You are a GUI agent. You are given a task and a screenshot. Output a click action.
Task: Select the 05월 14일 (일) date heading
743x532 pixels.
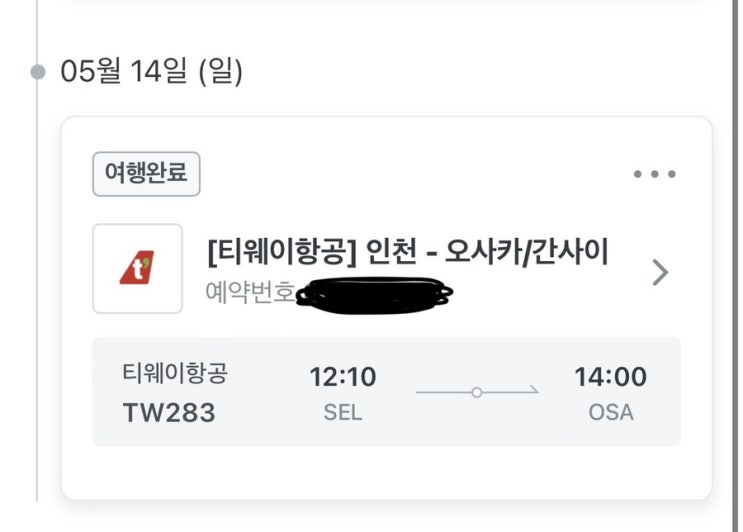tap(151, 72)
